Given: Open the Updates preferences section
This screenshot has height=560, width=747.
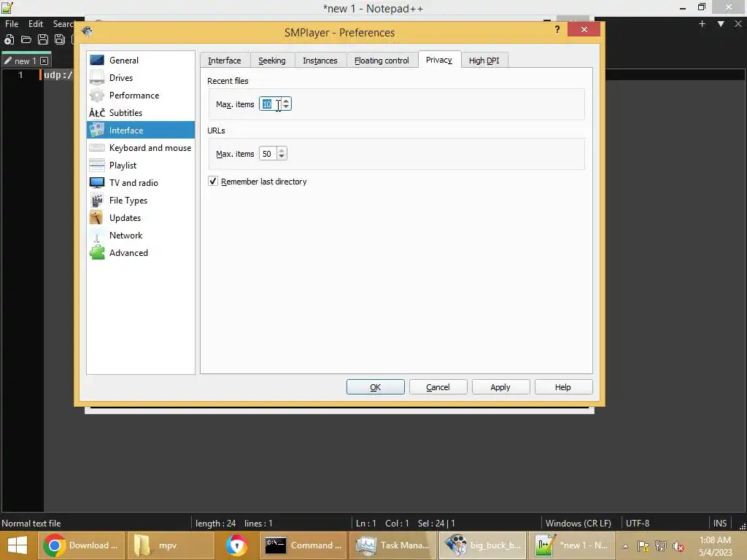Looking at the screenshot, I should click(141, 217).
